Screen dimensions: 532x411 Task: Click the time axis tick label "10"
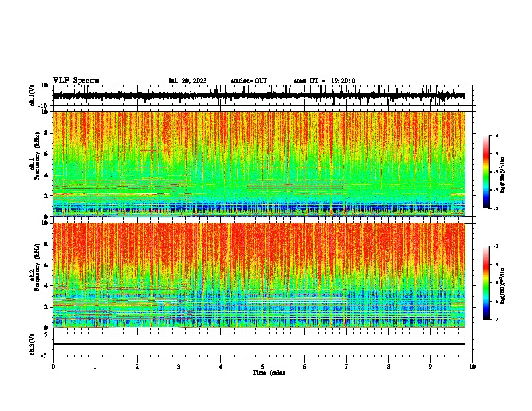pos(472,367)
